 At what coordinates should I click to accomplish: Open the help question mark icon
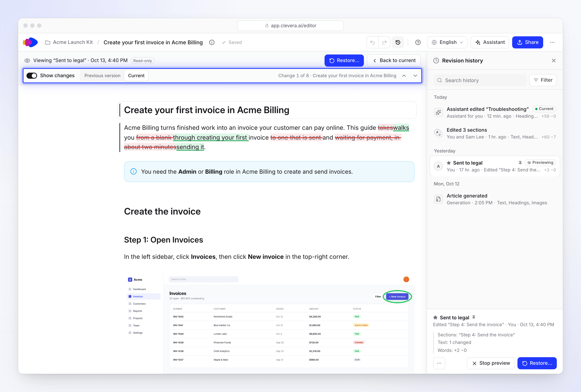coord(418,42)
